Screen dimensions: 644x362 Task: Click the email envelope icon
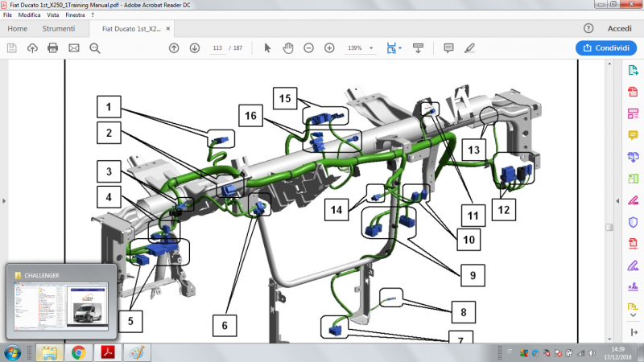(74, 48)
